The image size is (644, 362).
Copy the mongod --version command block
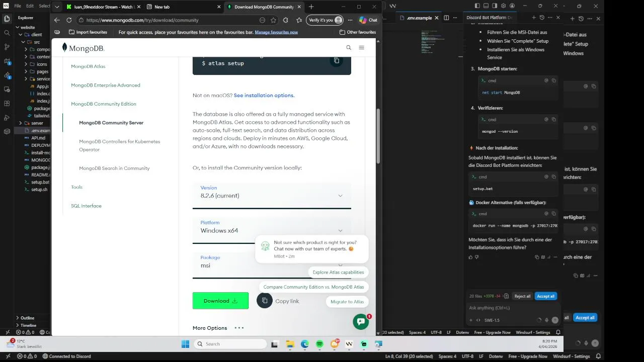[554, 119]
